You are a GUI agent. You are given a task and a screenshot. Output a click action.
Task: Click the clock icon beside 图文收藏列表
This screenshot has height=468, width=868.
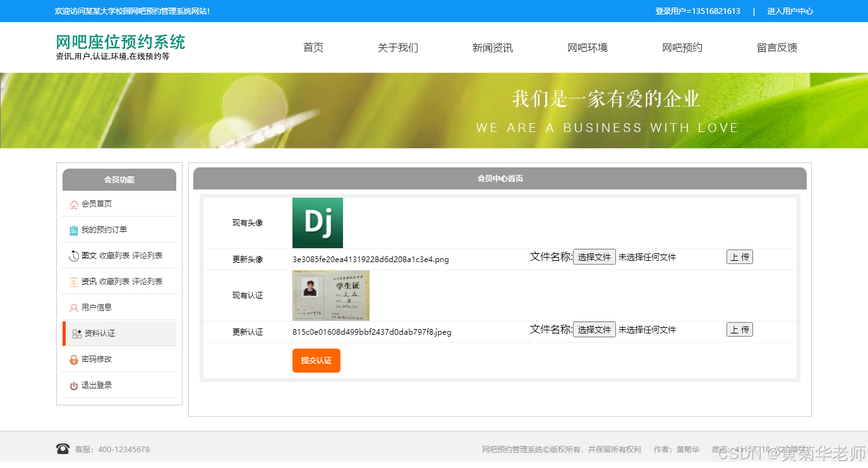(x=73, y=255)
